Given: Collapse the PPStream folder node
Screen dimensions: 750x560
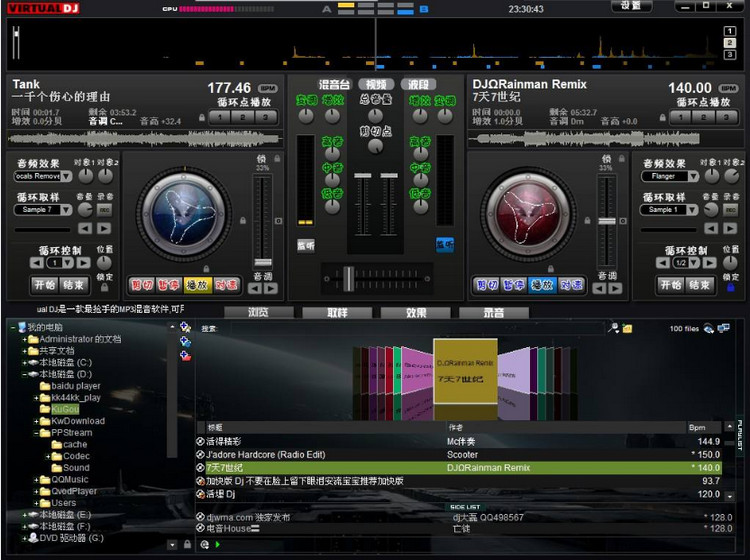Looking at the screenshot, I should click(36, 433).
